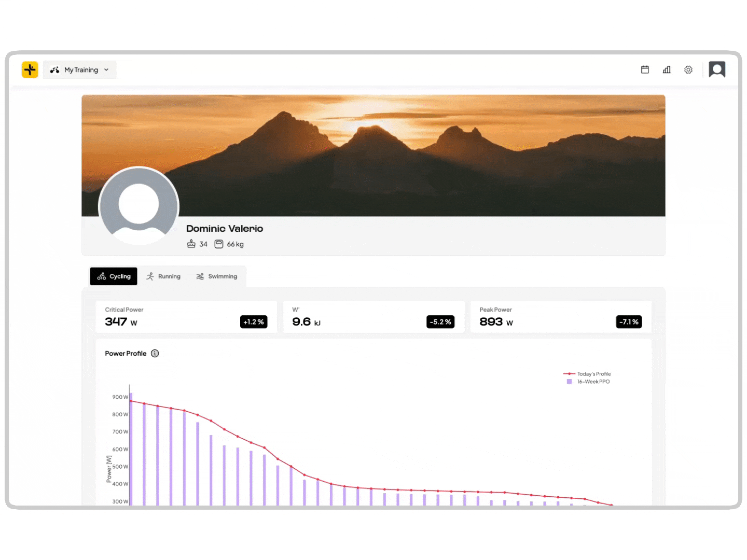The height and width of the screenshot is (560, 747).
Task: Switch to the Swimming tab
Action: coord(217,276)
